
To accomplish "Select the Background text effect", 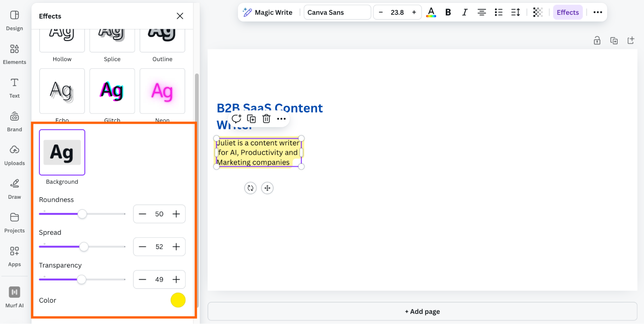I will pos(62,152).
